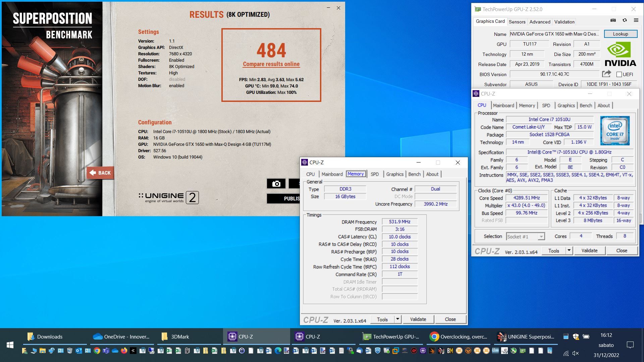Viewport: 644px width, 362px height.
Task: Select SPD tab in Memory CPU-Z window
Action: pyautogui.click(x=375, y=174)
